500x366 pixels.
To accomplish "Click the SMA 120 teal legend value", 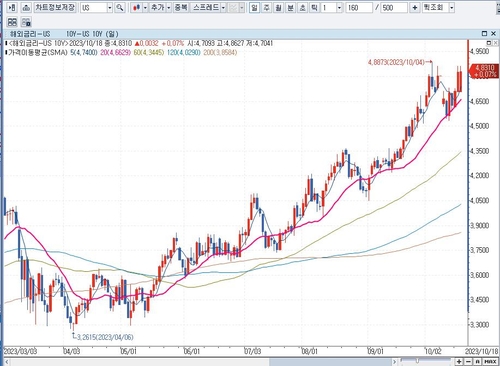I will 184,52.
